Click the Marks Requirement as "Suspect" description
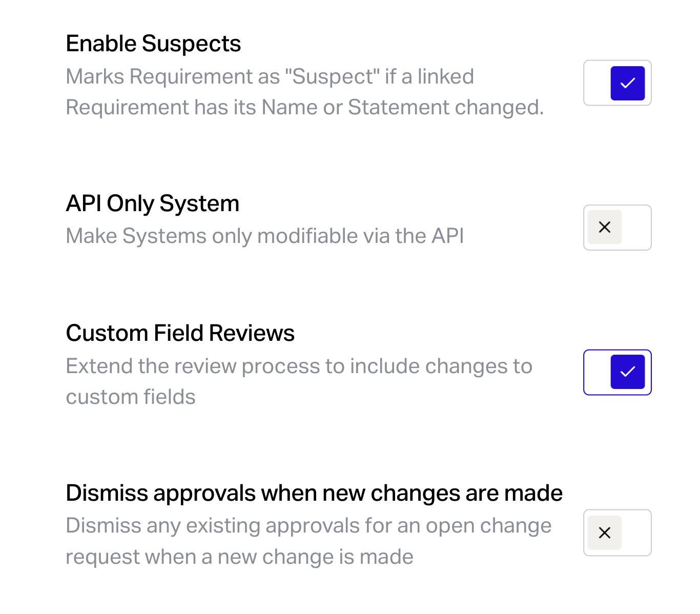700x614 pixels. coord(304,92)
